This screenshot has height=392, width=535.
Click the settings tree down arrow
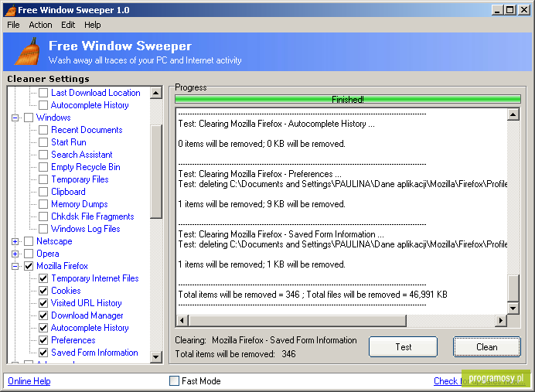tap(156, 357)
